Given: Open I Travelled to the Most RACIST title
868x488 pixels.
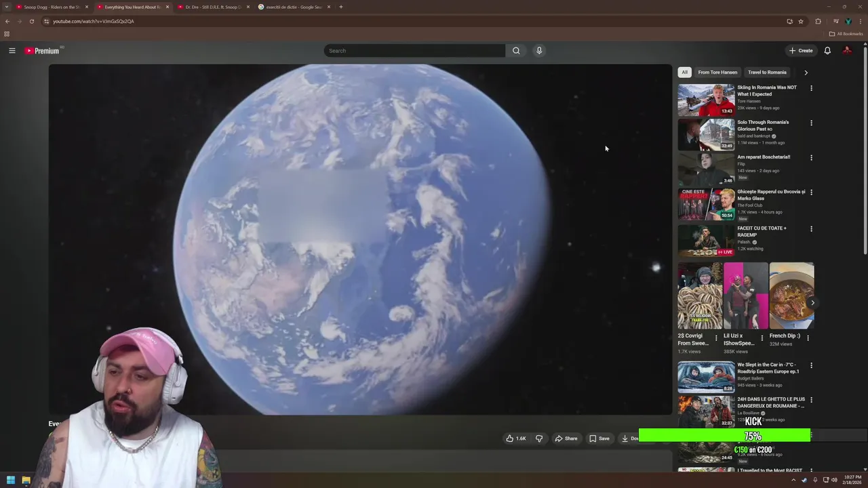Looking at the screenshot, I should [770, 470].
